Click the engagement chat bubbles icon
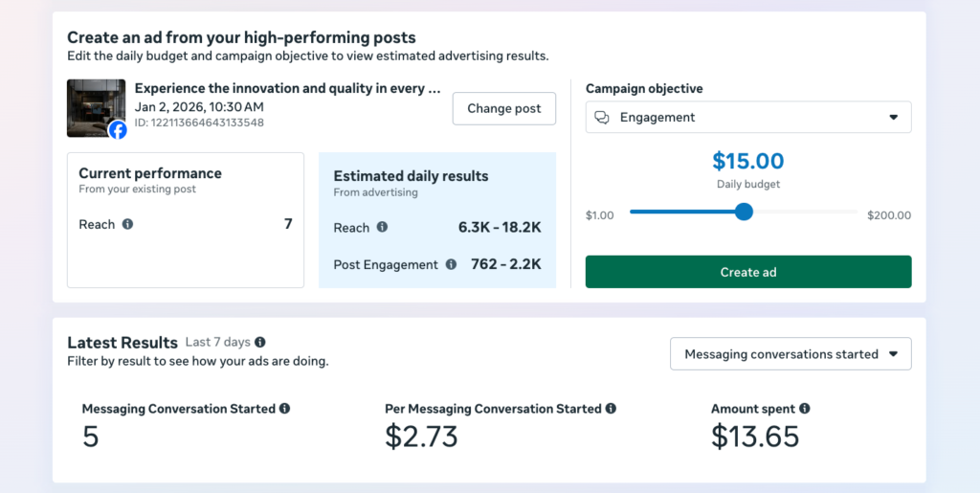 pos(602,118)
